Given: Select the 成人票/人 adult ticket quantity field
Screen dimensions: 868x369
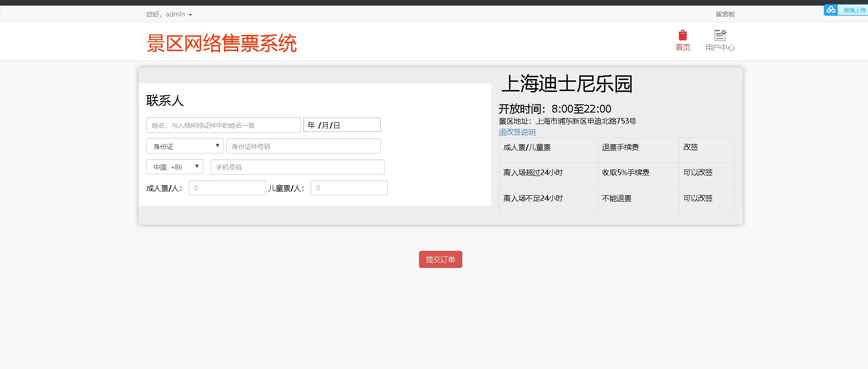Looking at the screenshot, I should tap(227, 188).
